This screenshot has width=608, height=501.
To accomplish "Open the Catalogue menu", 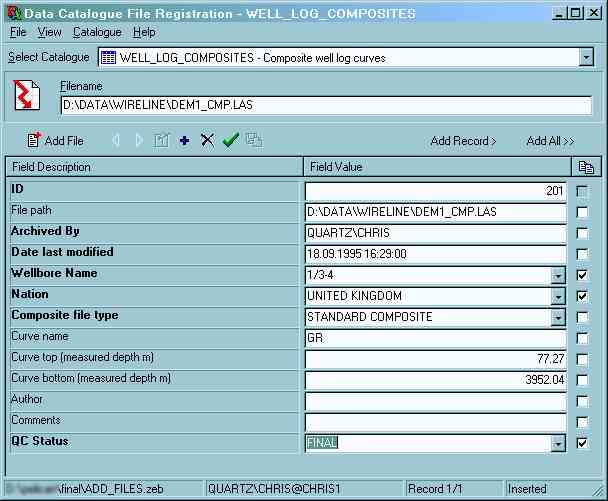I will coord(97,32).
